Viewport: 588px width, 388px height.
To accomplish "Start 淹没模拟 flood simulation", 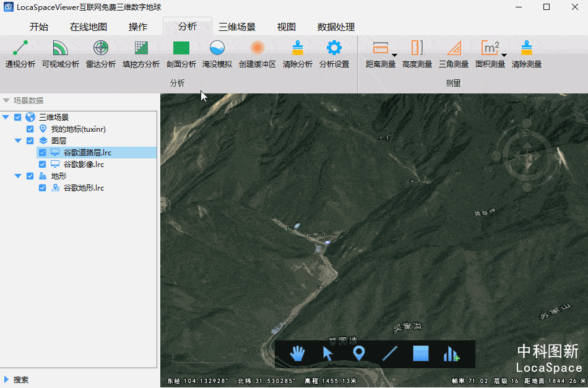I will click(217, 53).
